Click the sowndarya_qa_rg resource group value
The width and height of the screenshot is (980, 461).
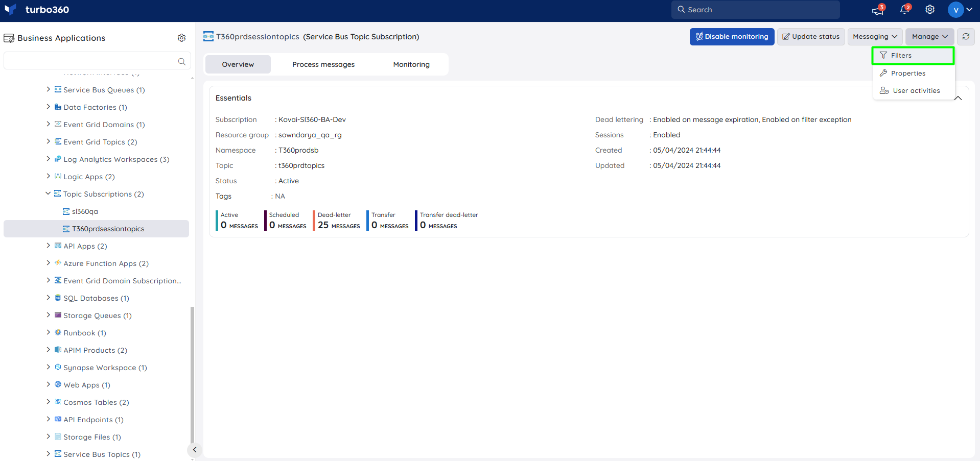[310, 135]
